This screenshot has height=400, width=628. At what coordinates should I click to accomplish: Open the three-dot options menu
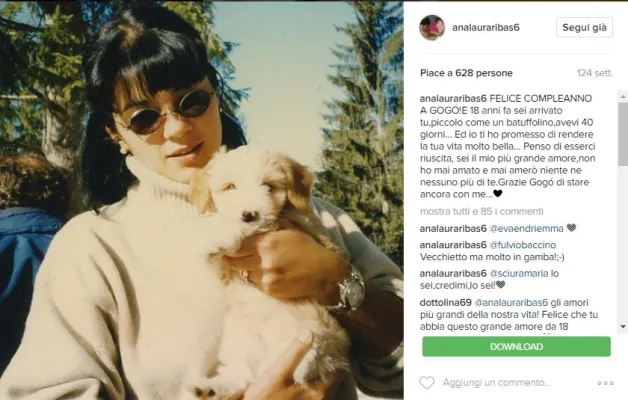tap(605, 383)
